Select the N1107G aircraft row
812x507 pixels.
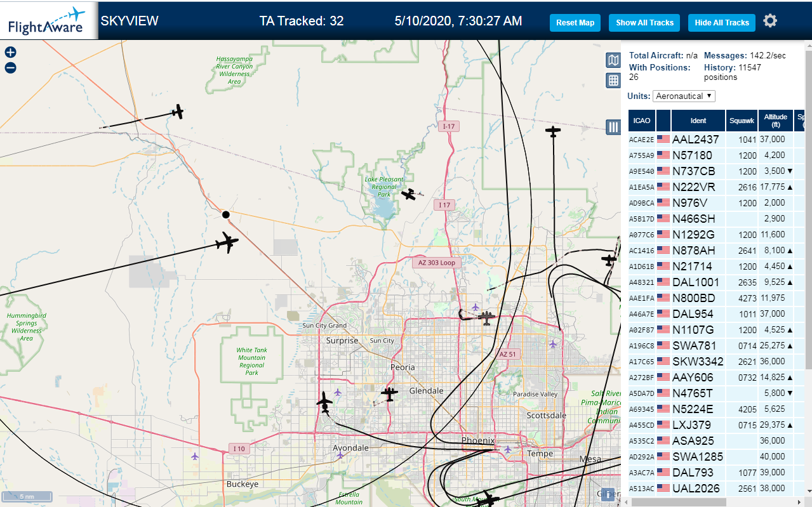716,330
